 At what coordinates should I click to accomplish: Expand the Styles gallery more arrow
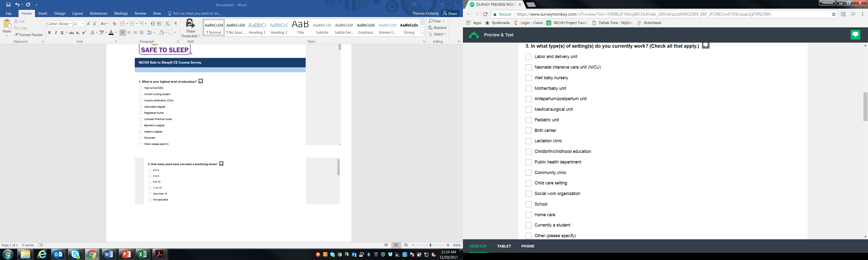pyautogui.click(x=422, y=34)
